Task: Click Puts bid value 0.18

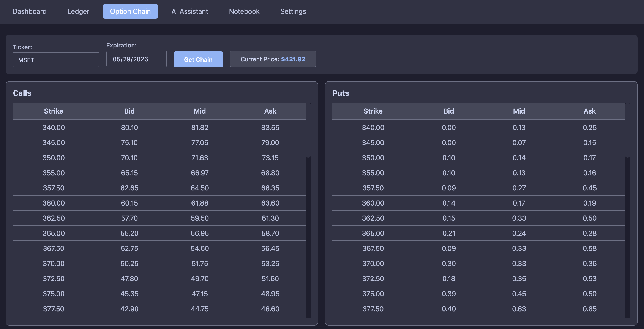Action: [x=449, y=279]
